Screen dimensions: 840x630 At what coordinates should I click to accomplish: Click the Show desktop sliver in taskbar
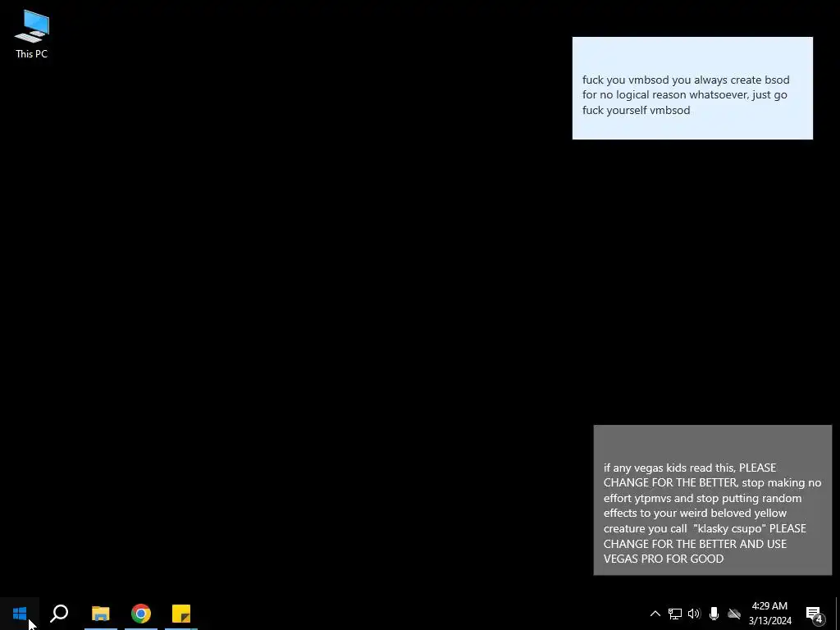[x=838, y=614]
